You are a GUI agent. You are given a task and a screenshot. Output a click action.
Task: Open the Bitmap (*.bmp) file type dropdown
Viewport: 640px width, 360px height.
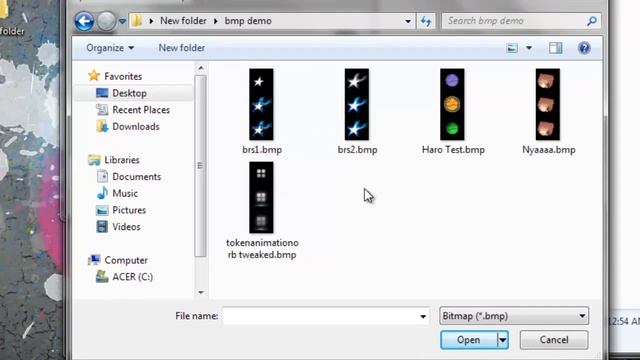(514, 316)
